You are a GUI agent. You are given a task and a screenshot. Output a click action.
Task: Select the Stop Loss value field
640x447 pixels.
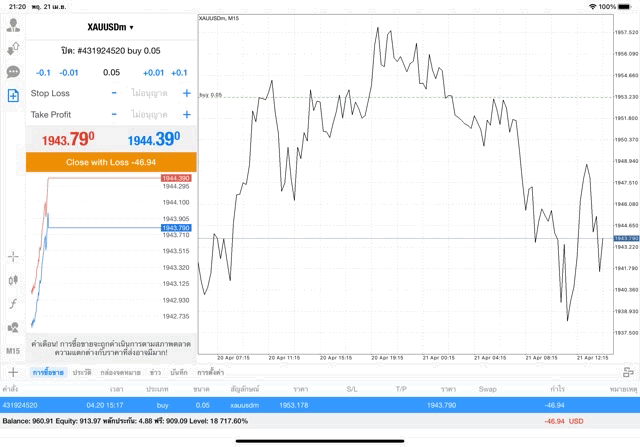149,93
